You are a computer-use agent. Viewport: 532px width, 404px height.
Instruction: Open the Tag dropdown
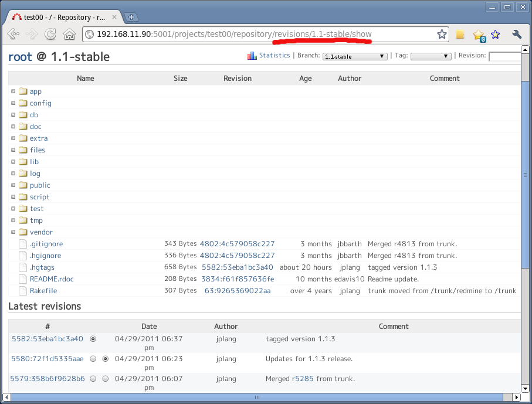point(431,56)
